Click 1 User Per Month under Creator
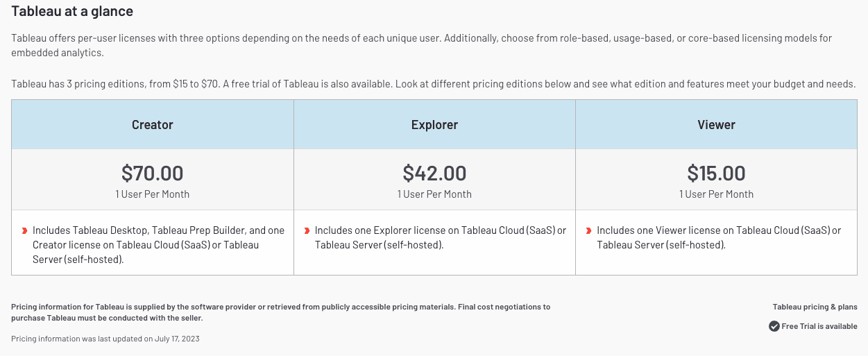 153,194
